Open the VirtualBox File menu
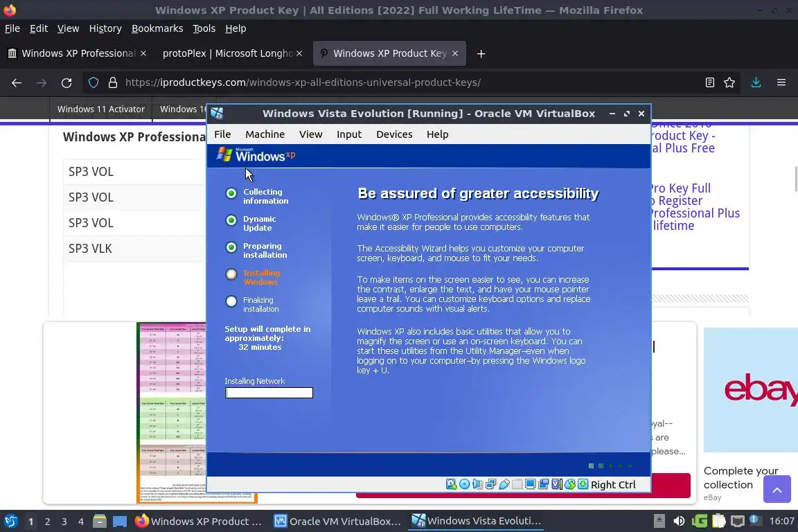 click(222, 134)
